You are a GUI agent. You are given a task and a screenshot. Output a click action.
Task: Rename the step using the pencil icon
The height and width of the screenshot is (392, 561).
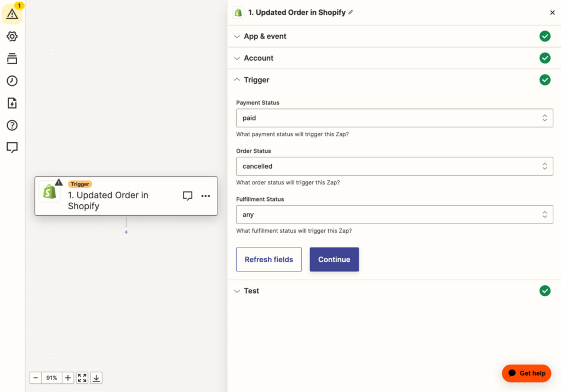[x=351, y=12]
